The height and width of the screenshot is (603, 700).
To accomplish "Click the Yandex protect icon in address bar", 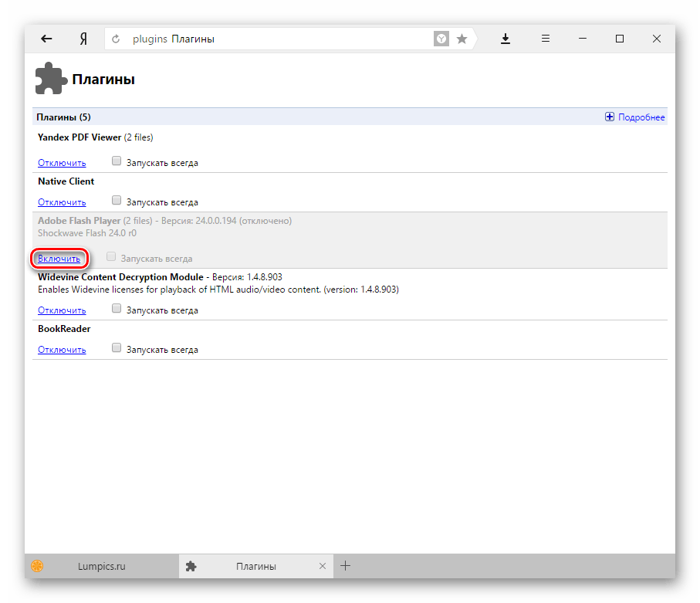I will point(441,39).
